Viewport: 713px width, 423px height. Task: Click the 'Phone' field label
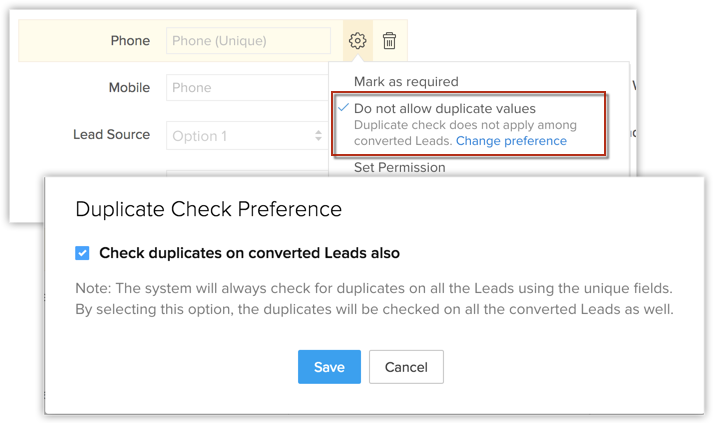[130, 41]
